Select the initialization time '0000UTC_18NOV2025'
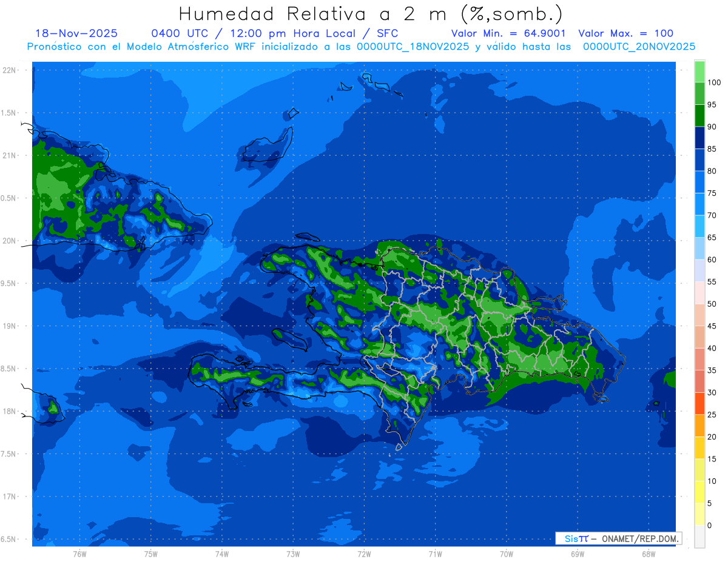This screenshot has height=562, width=728. [x=413, y=46]
